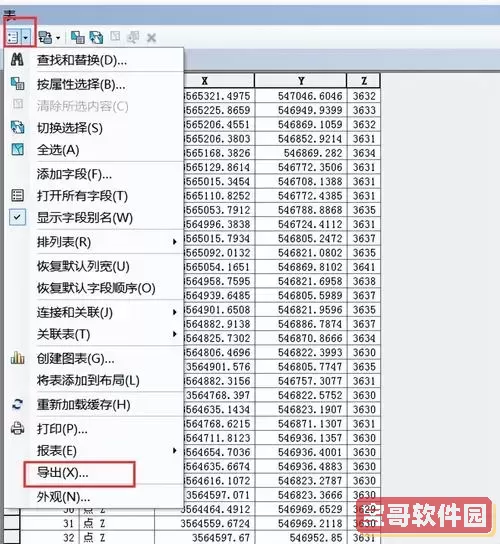The image size is (500, 544).
Task: Choose 切换选择(S) menu entry
Action: click(x=94, y=128)
